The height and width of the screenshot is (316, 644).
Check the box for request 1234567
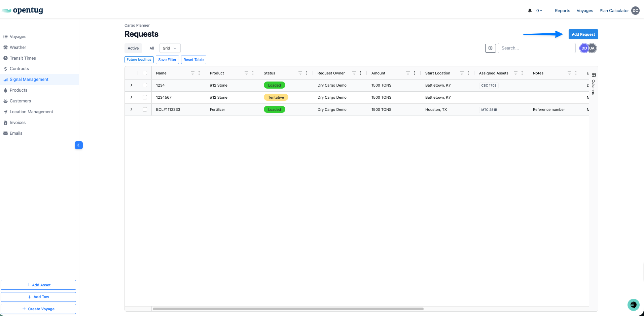tap(145, 97)
